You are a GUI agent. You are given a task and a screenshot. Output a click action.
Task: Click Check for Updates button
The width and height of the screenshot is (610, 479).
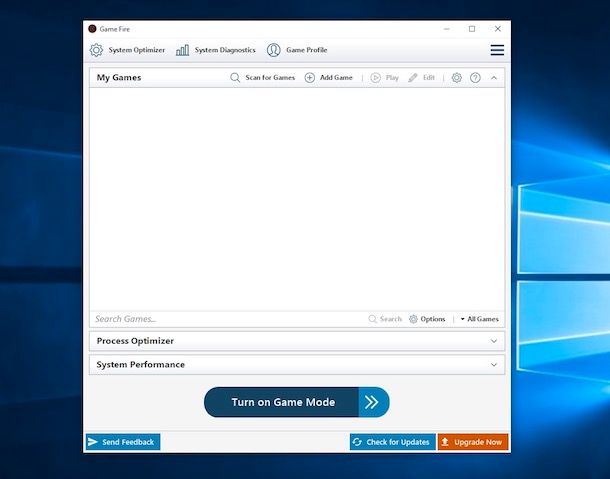393,442
